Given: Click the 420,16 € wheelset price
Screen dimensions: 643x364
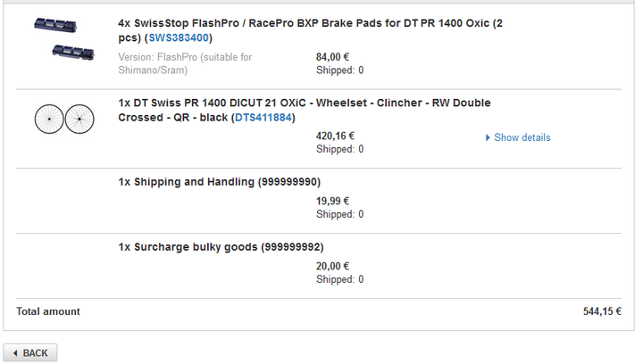Looking at the screenshot, I should click(x=335, y=136).
